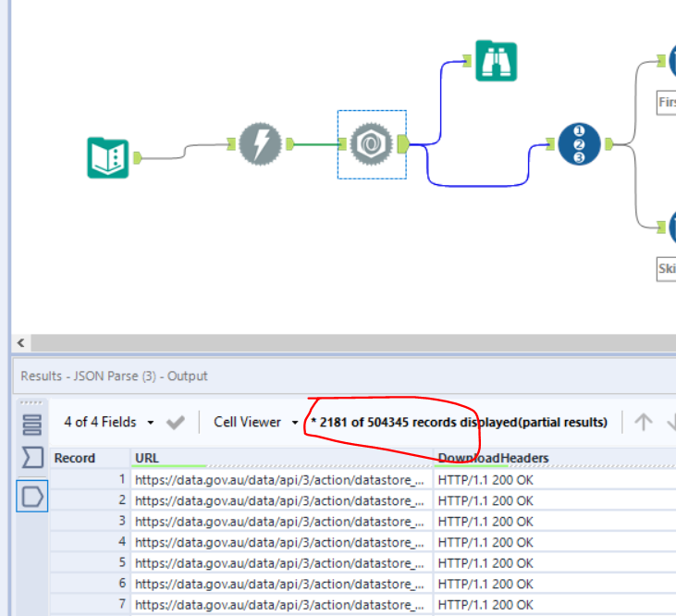
Task: Click the canvas scroll-left arrow
Action: [x=20, y=342]
